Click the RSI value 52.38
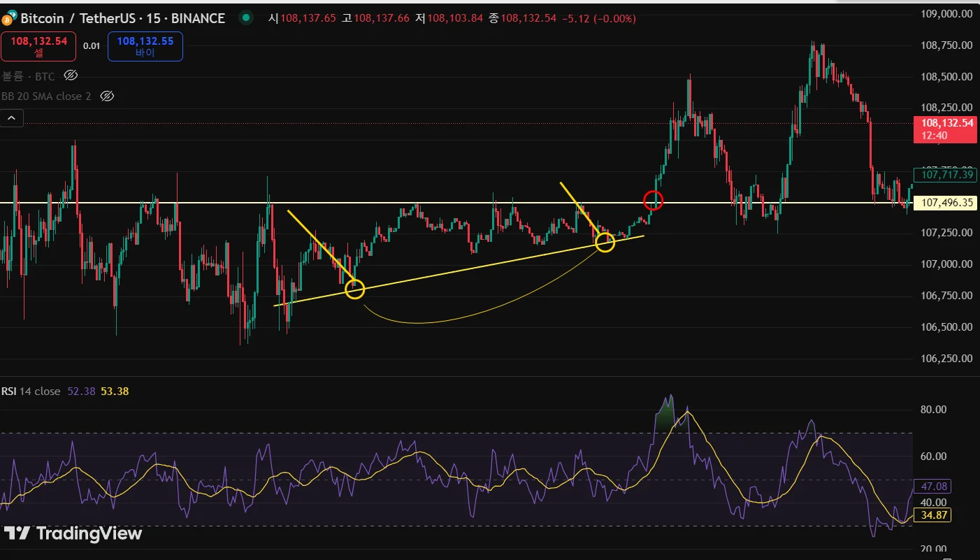Image resolution: width=980 pixels, height=560 pixels. 81,392
